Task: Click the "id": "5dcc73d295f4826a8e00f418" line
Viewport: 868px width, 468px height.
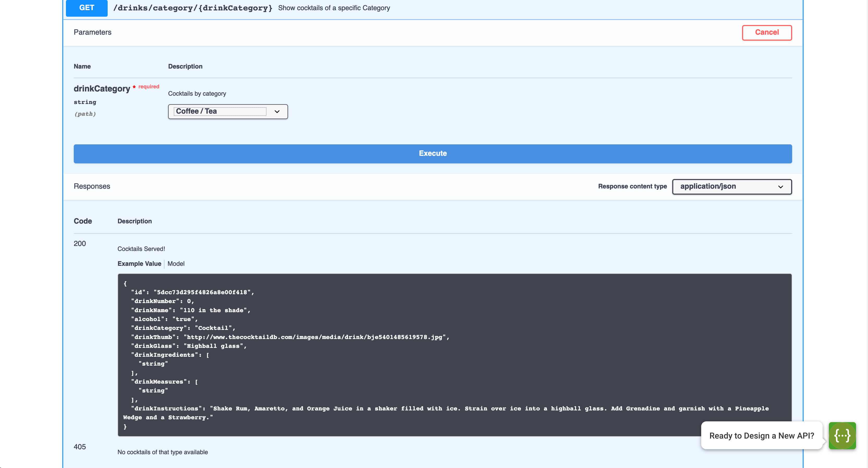Action: tap(192, 292)
